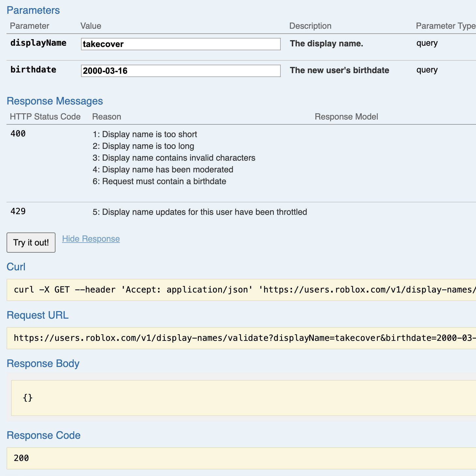
Task: Click the Parameter Type column header
Action: click(445, 26)
